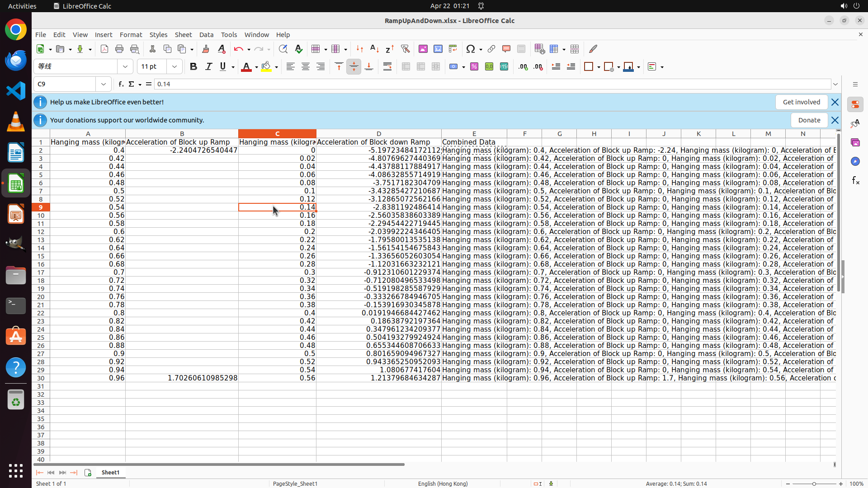The image size is (868, 488).
Task: Toggle Wrap Text button
Action: pos(387,67)
